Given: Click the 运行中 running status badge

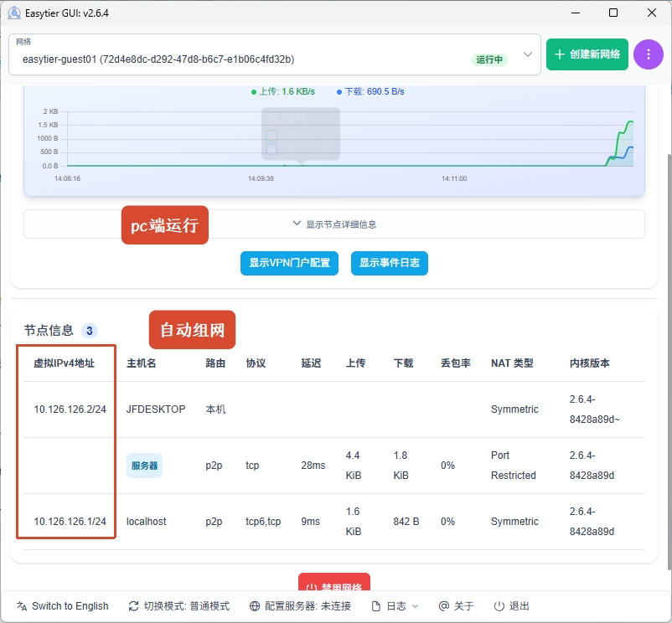Looking at the screenshot, I should click(489, 59).
